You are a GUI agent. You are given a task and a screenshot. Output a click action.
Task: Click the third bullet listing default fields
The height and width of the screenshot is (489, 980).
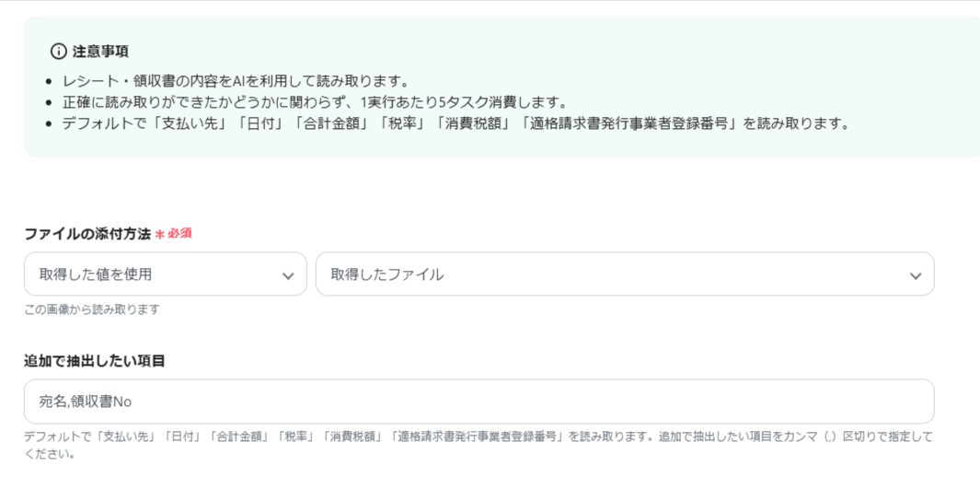[x=455, y=122]
